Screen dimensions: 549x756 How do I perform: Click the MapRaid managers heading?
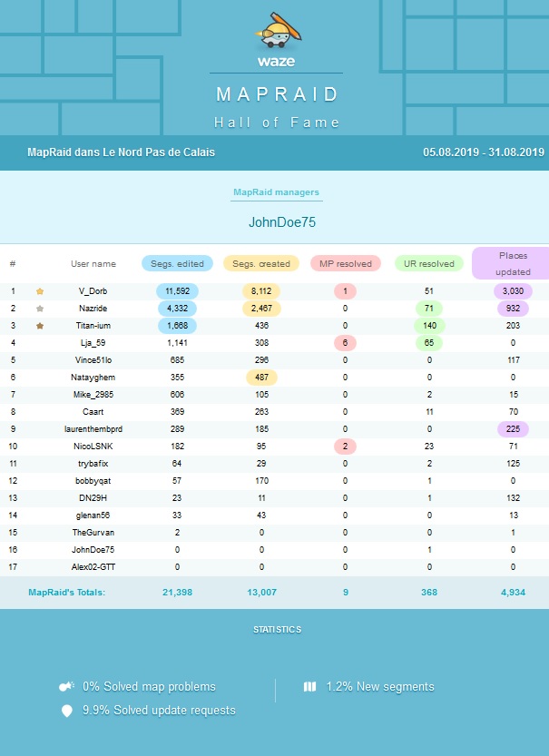276,191
